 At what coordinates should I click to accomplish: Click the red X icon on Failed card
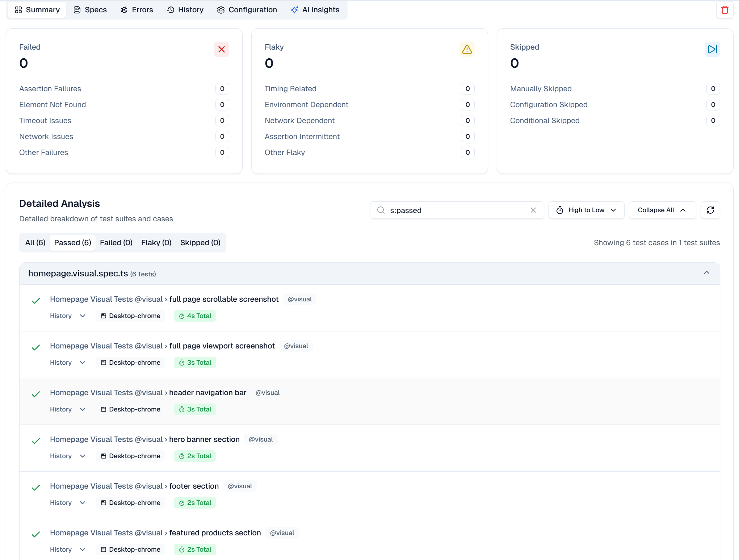coord(222,49)
